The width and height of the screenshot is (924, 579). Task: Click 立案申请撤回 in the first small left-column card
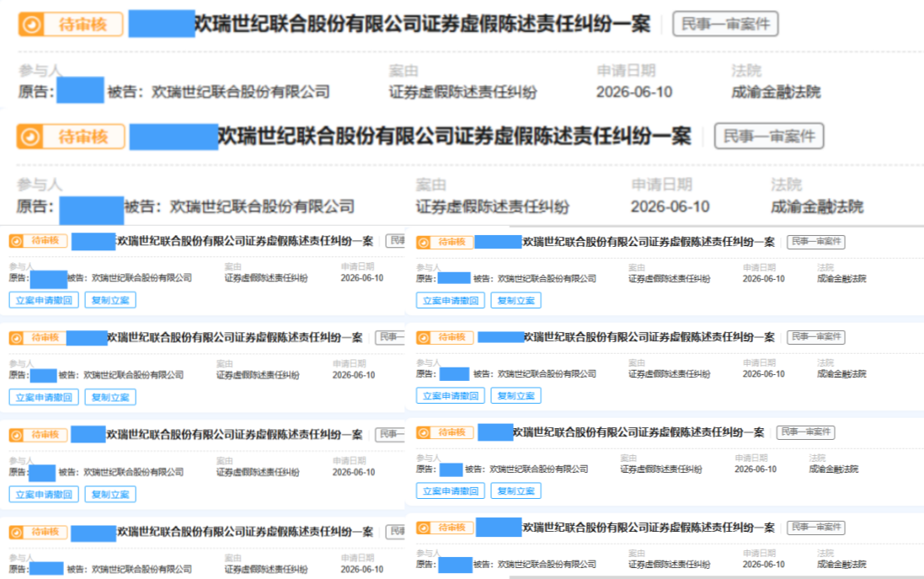point(44,300)
